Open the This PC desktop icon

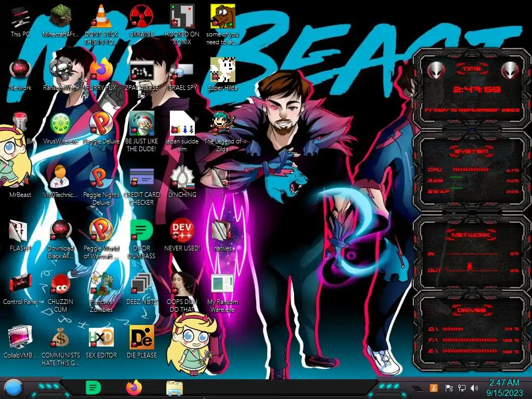pyautogui.click(x=20, y=17)
